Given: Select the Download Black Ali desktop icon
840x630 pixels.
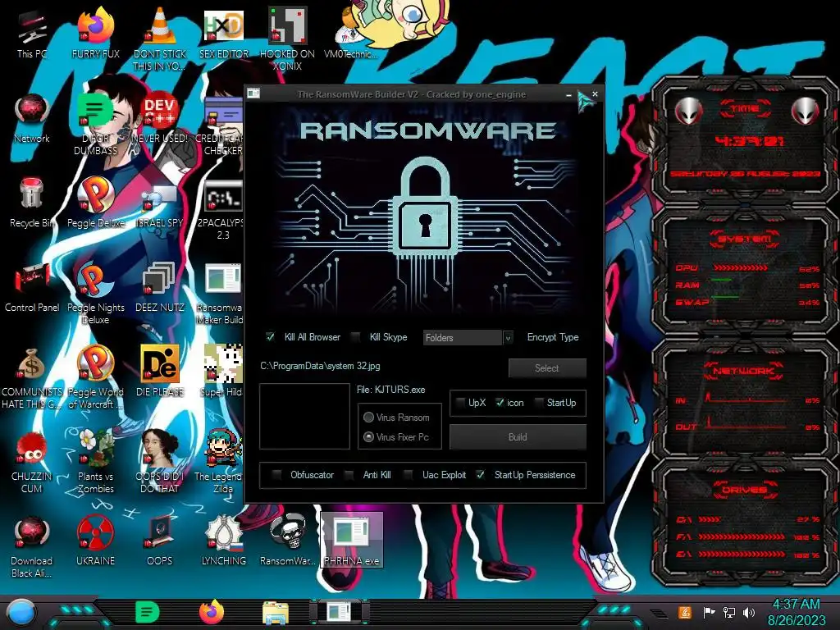Looking at the screenshot, I should point(32,546).
